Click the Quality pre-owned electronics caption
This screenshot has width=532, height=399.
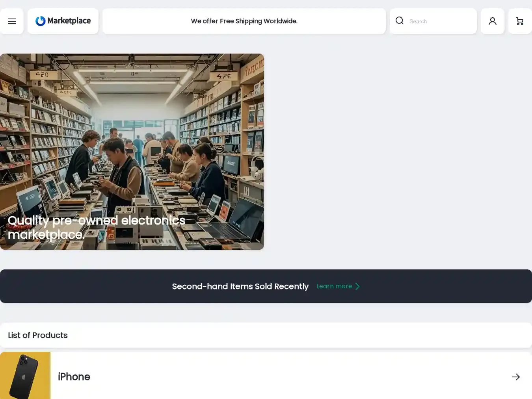coord(97,227)
